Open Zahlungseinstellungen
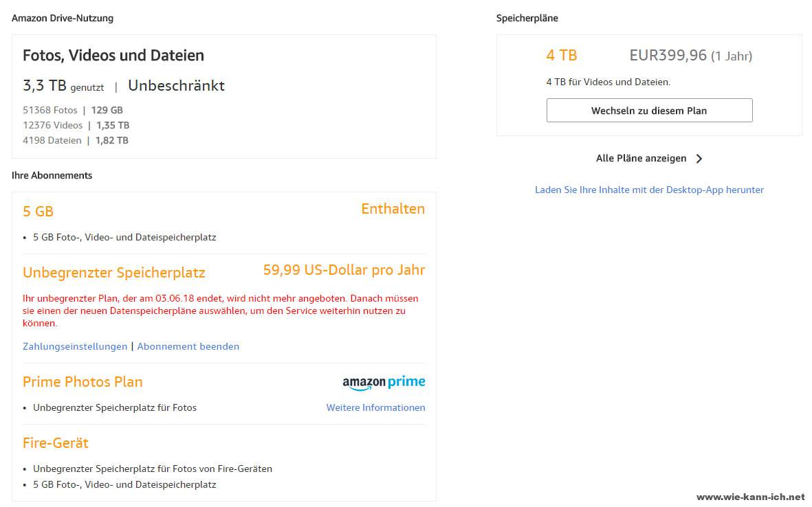Screen dimensions: 812x507 pos(74,346)
